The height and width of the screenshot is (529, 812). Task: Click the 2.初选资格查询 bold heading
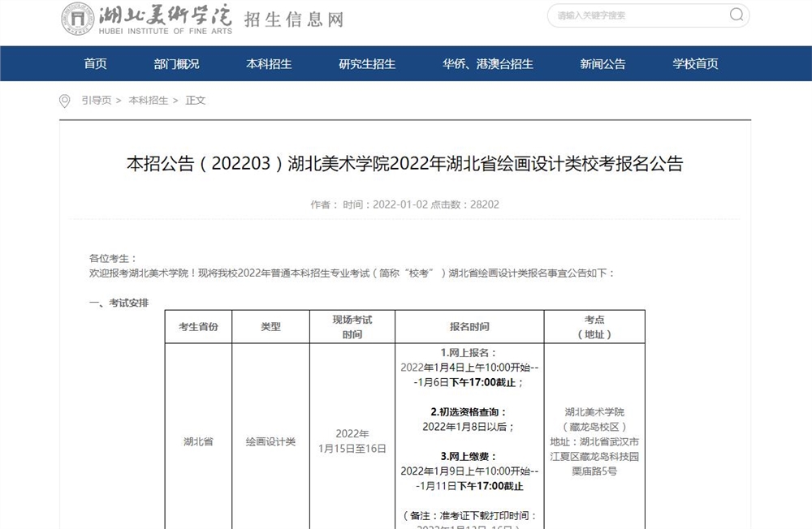pyautogui.click(x=469, y=412)
